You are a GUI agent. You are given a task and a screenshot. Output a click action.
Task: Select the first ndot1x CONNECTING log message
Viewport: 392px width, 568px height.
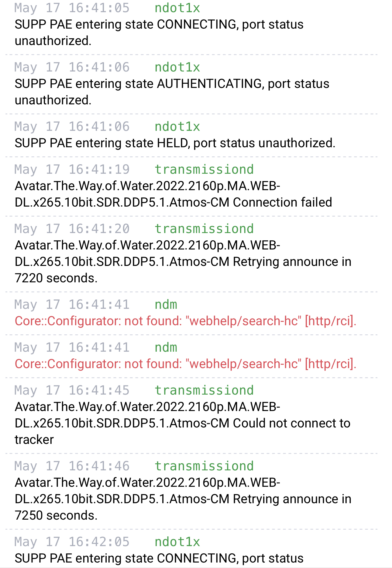(x=159, y=33)
